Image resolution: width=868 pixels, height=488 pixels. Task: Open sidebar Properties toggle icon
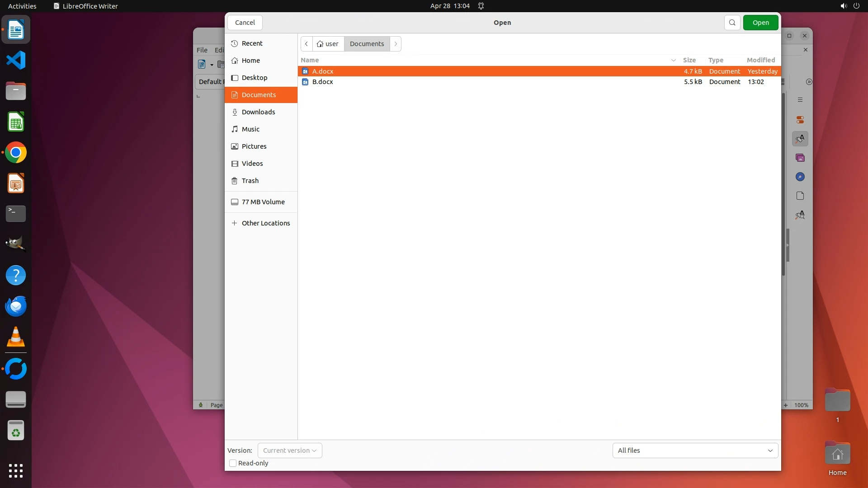pos(800,120)
